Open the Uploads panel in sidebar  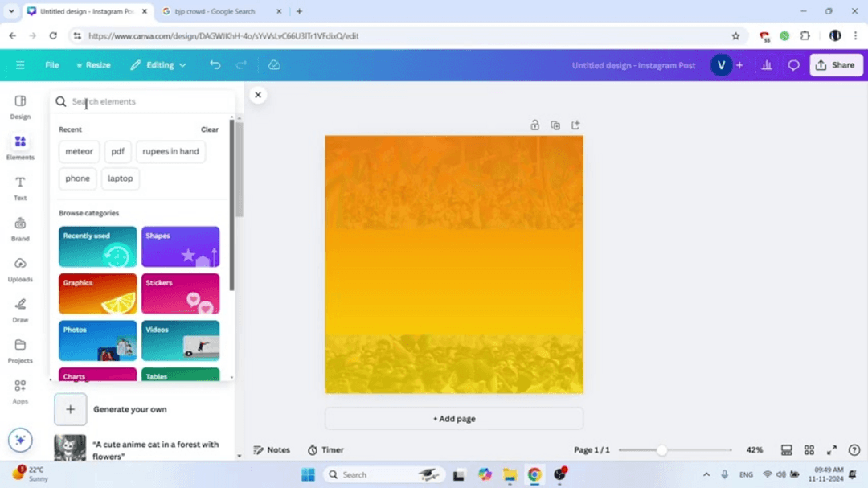[x=20, y=269]
